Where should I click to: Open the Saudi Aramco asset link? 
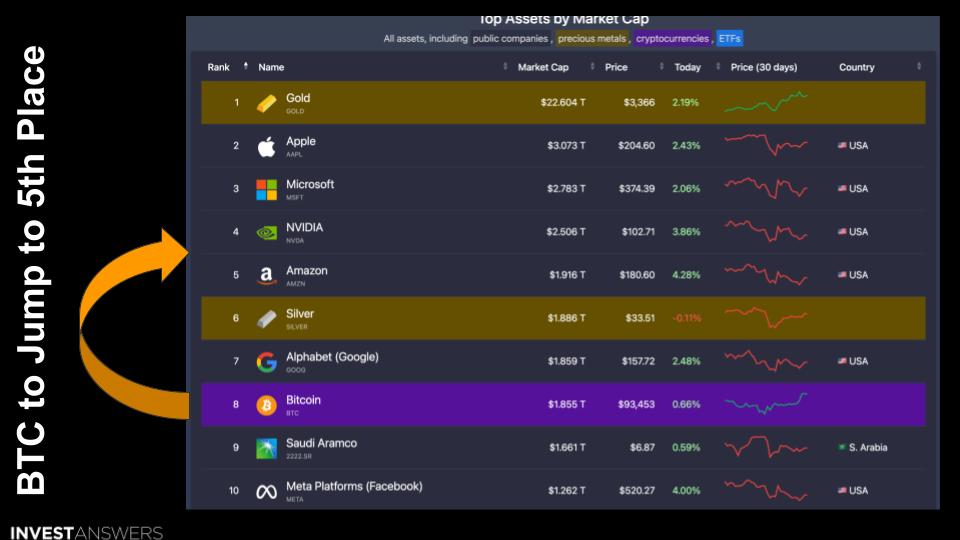coord(321,443)
